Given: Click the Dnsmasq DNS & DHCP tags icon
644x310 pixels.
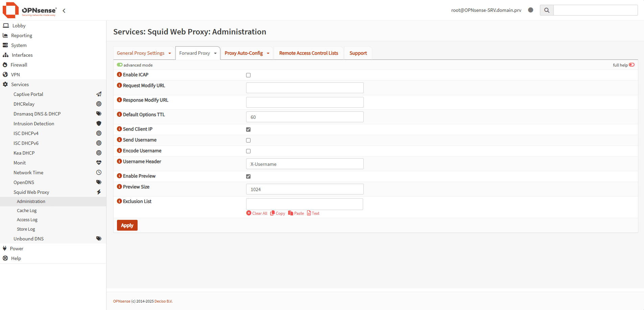Looking at the screenshot, I should point(99,114).
